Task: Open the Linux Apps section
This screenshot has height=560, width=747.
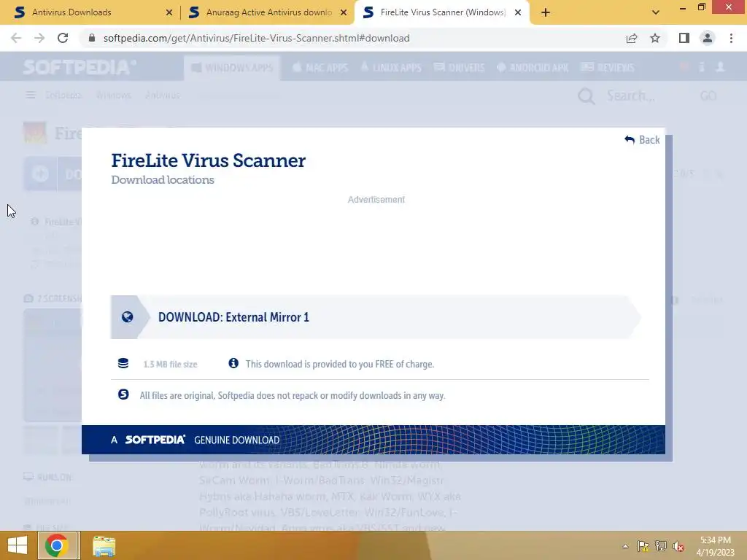Action: [391, 68]
